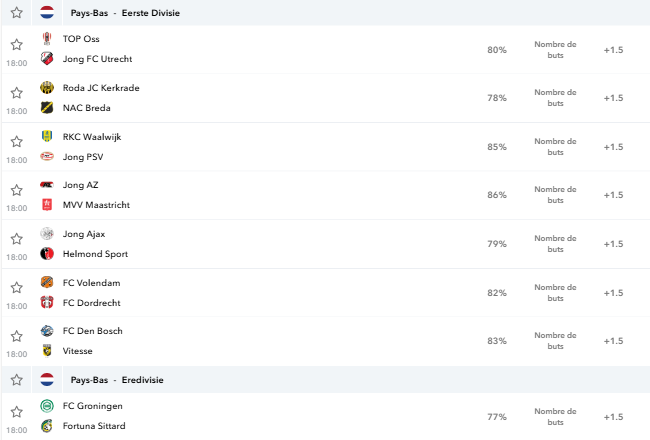Viewport: 650px width, 440px height.
Task: Open the Jong PSV team link
Action: [83, 157]
